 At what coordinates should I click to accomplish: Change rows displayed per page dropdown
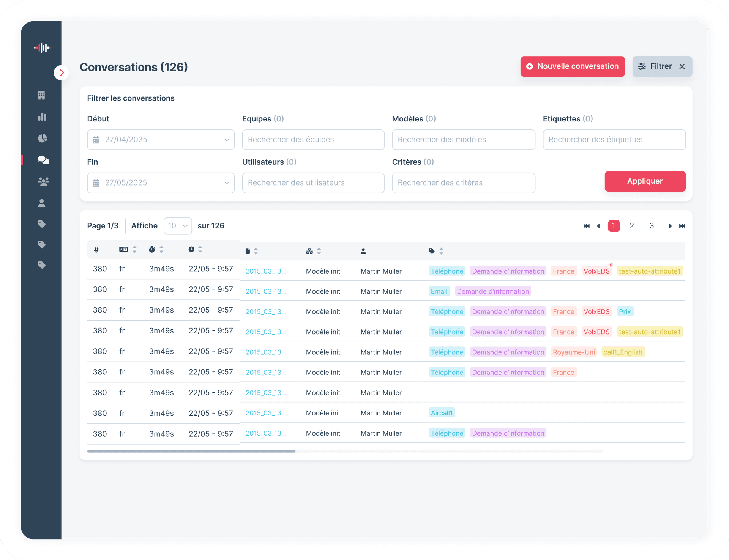click(178, 226)
